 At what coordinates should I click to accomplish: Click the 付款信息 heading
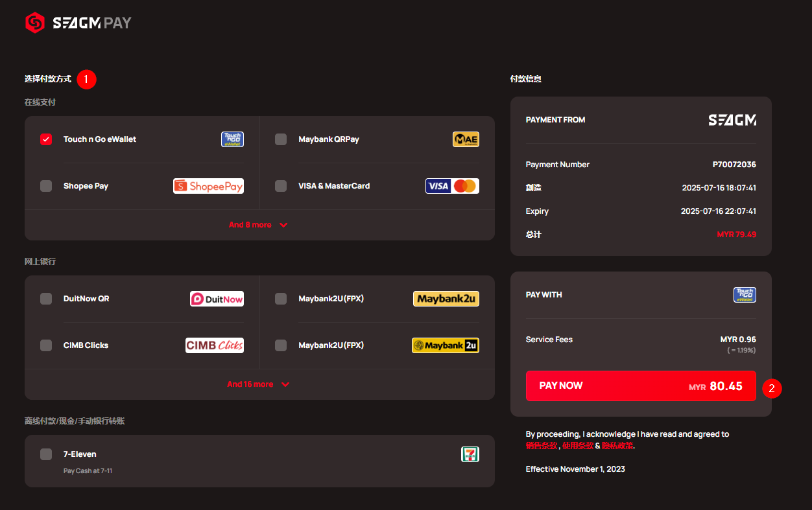(x=526, y=79)
